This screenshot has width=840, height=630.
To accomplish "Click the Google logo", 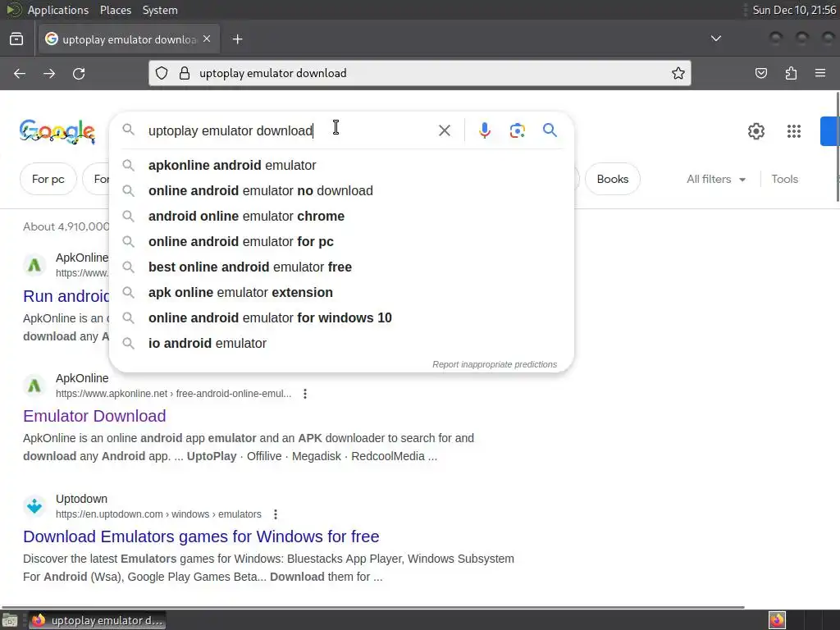I will (x=57, y=132).
